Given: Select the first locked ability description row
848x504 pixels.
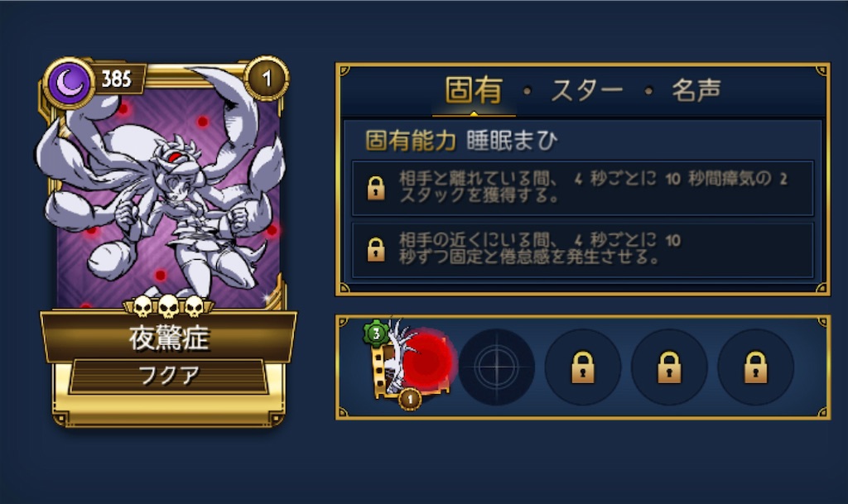Looking at the screenshot, I should tap(582, 187).
